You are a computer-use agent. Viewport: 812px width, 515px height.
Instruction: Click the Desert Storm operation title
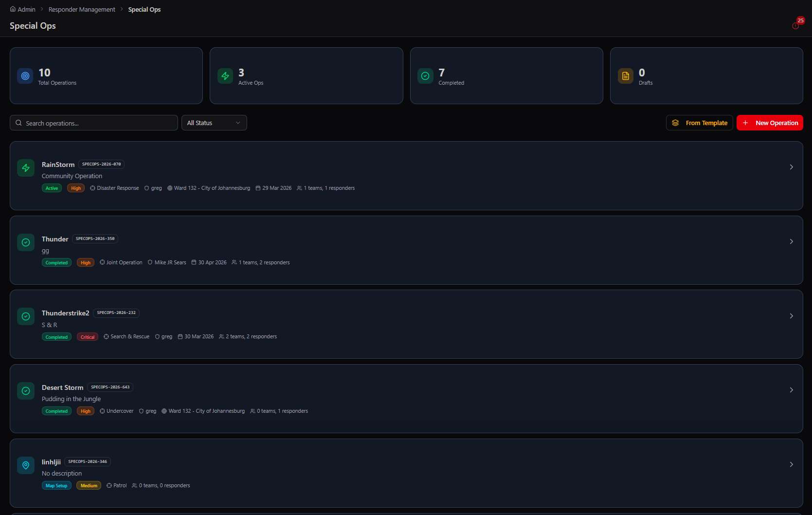(63, 387)
